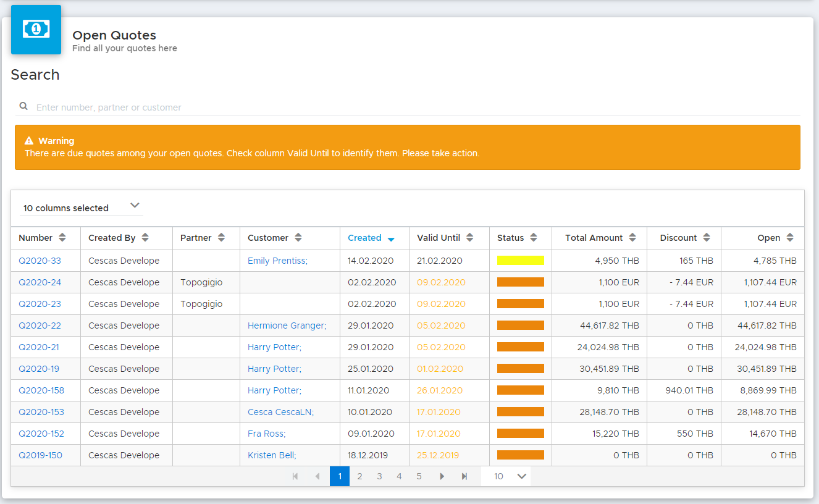Click valid until date 26.01.2020
The height and width of the screenshot is (504, 819).
(440, 390)
